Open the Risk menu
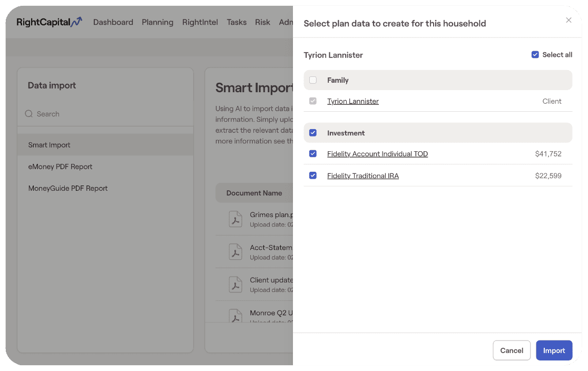This screenshot has width=588, height=371. tap(262, 22)
